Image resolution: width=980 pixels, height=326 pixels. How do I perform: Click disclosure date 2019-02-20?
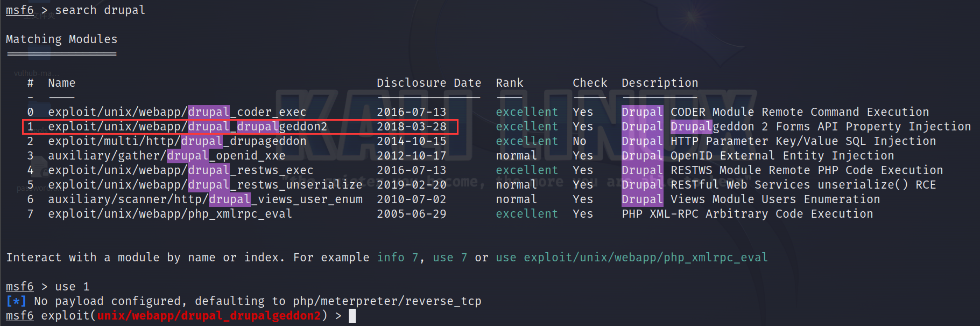pyautogui.click(x=412, y=185)
